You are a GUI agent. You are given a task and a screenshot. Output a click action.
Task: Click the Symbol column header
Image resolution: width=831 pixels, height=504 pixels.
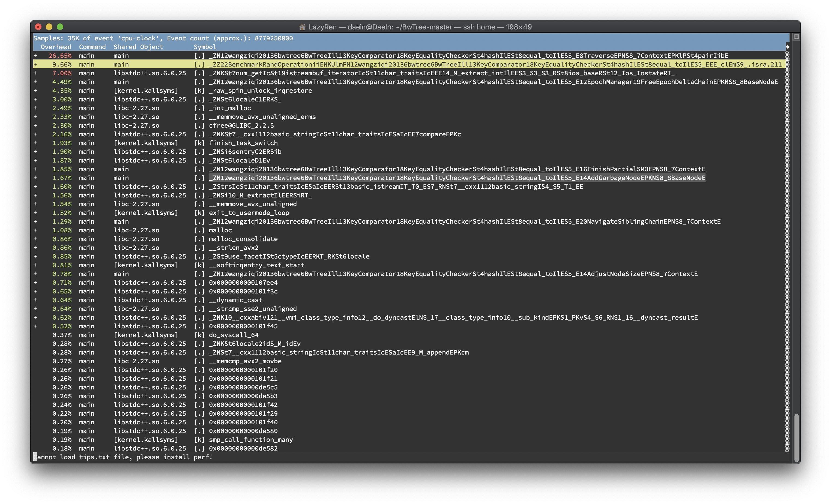click(205, 47)
